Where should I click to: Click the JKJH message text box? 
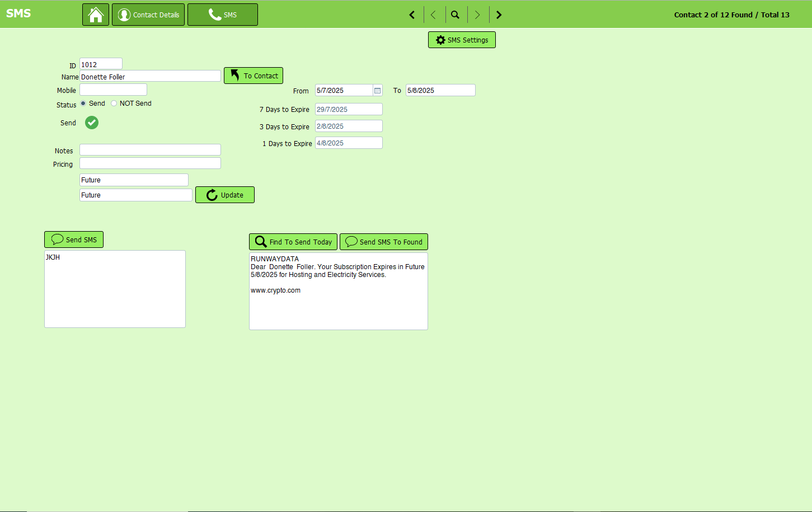tap(115, 289)
